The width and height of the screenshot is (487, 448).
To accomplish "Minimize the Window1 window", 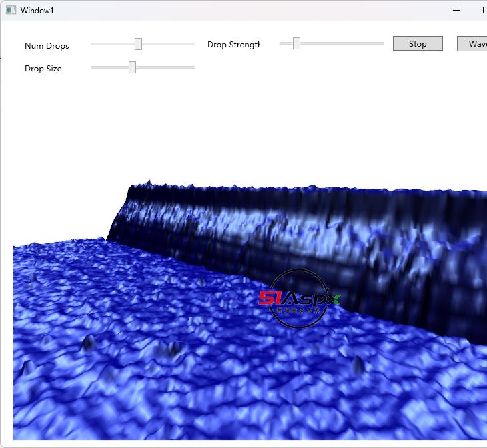I will click(456, 10).
